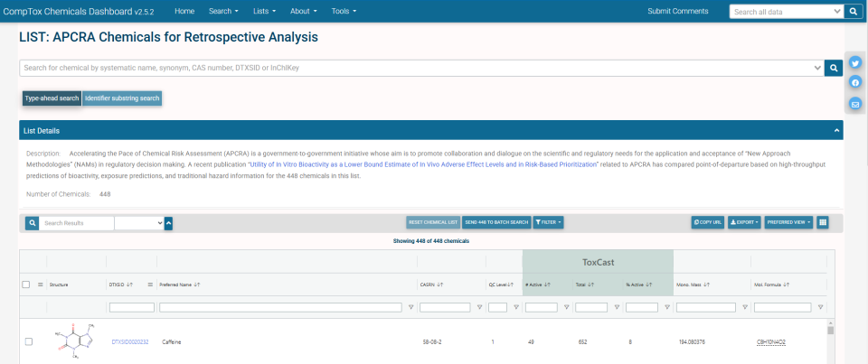Open the DTXSID0020232 link

[x=129, y=342]
